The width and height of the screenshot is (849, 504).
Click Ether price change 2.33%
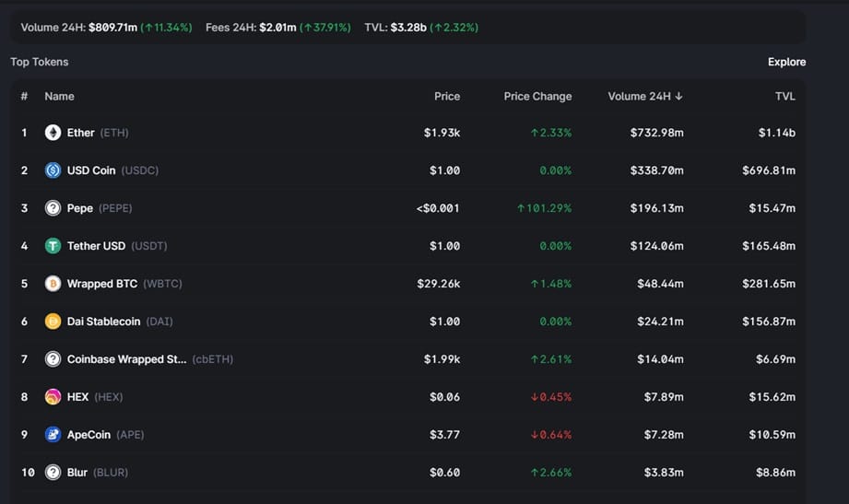[x=550, y=133]
